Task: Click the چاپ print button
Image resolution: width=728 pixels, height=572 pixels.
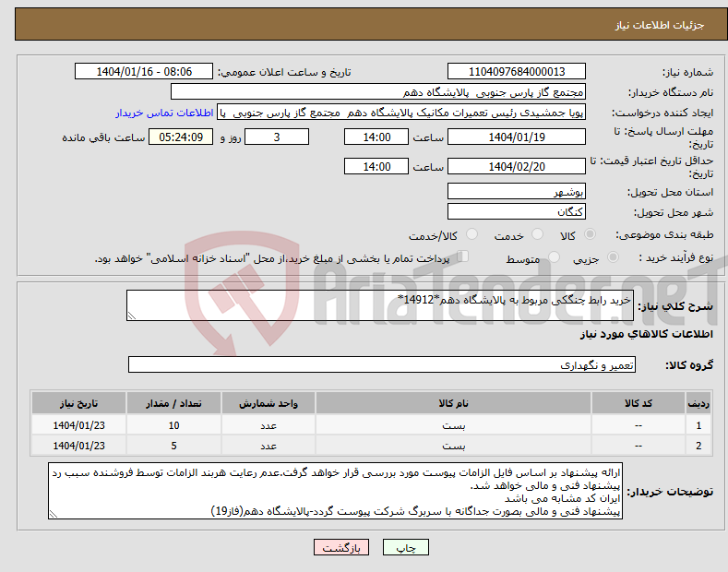Action: pos(406,547)
